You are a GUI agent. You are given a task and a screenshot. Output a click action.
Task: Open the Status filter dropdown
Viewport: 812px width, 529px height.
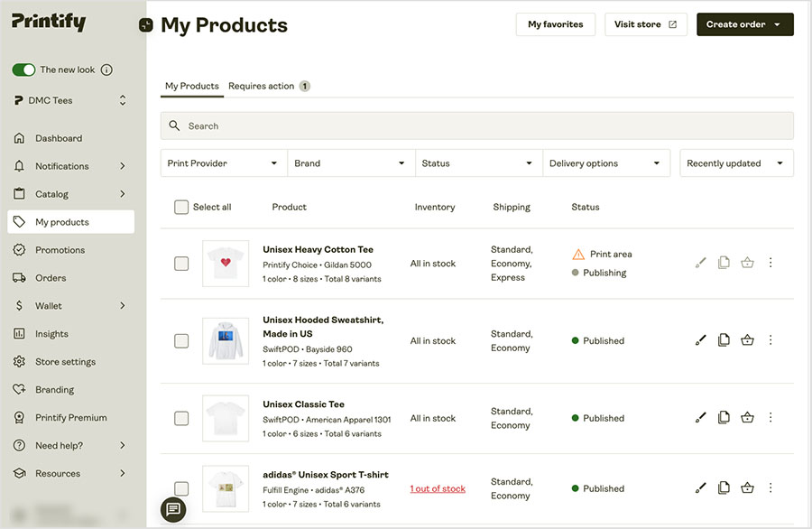[478, 163]
